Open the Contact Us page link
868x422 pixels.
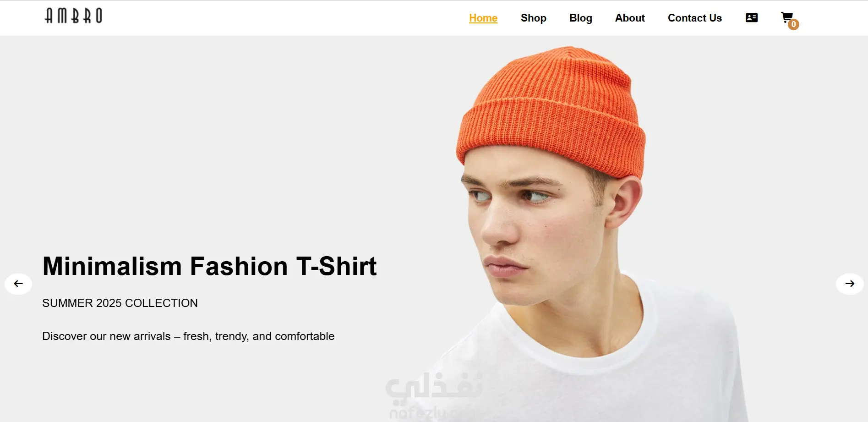point(694,18)
